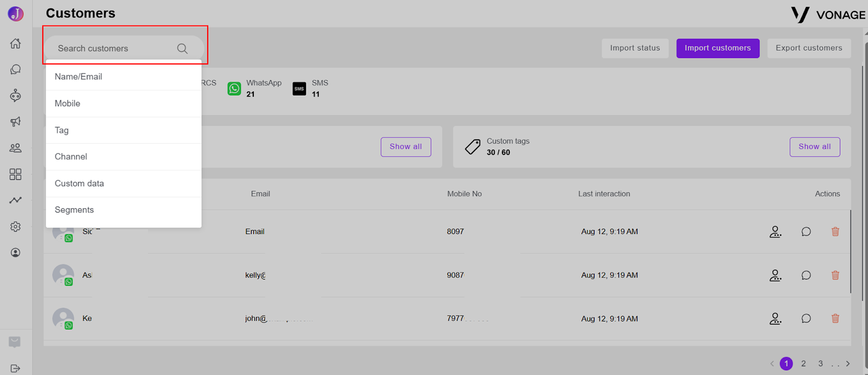Click the WhatsApp channel icon
This screenshot has height=375, width=868.
coord(234,88)
